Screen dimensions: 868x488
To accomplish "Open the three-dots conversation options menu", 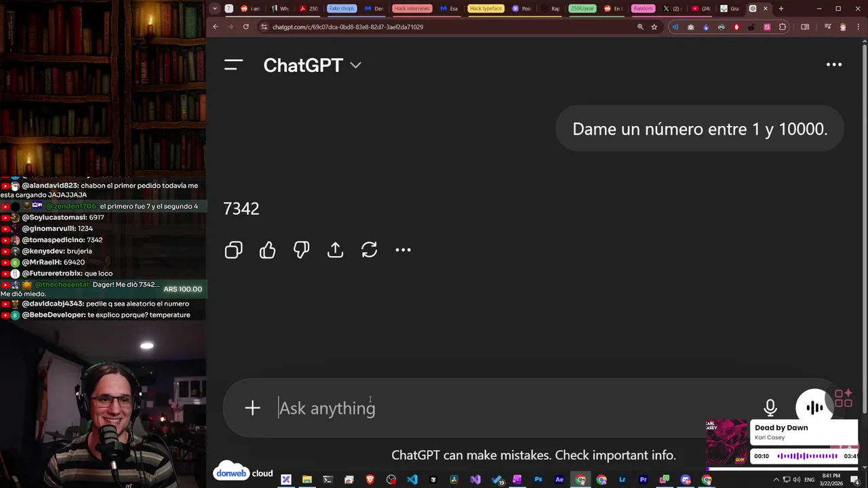I will tap(834, 65).
